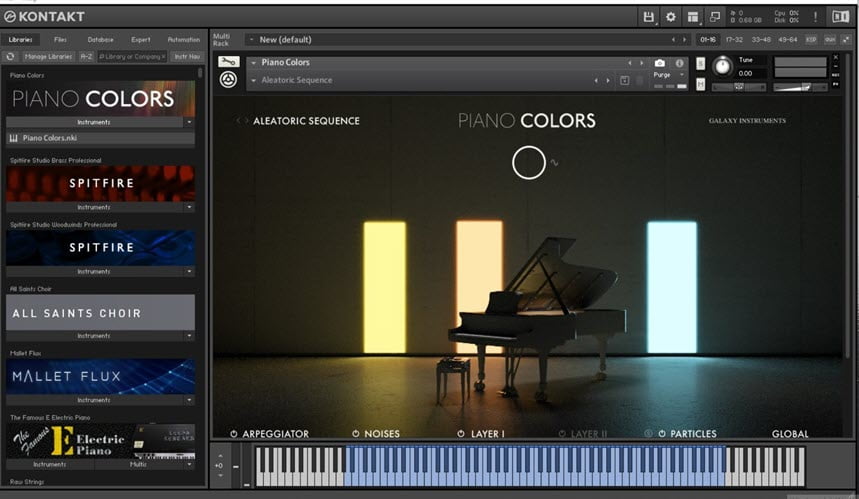Click the exclamation warning icon
Viewport: 859px width, 499px height.
coord(815,17)
